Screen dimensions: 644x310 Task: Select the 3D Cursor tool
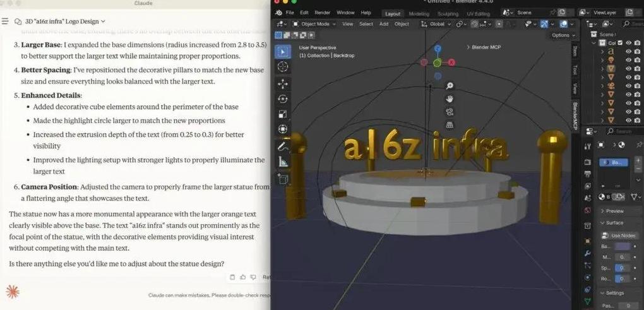283,66
